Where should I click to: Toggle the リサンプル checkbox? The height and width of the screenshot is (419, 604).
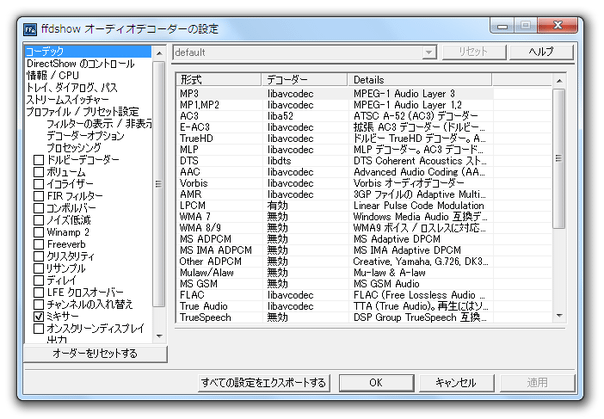[x=39, y=268]
